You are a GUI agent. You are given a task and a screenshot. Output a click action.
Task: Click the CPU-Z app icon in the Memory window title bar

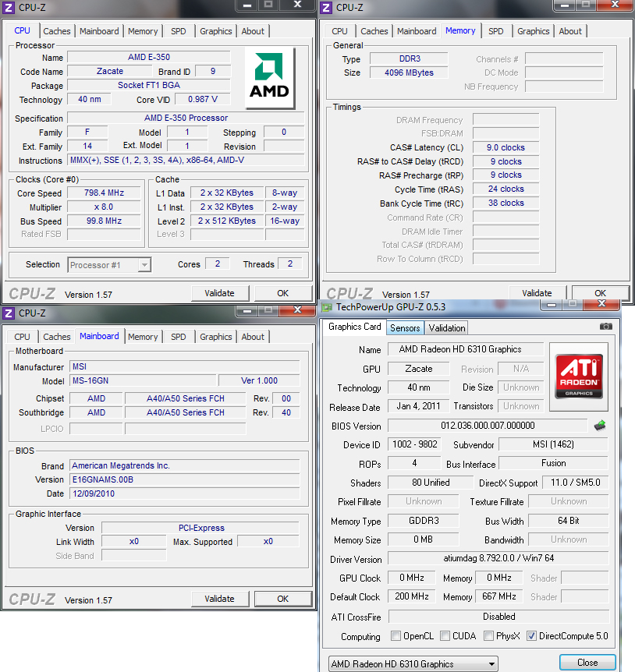[x=326, y=7]
